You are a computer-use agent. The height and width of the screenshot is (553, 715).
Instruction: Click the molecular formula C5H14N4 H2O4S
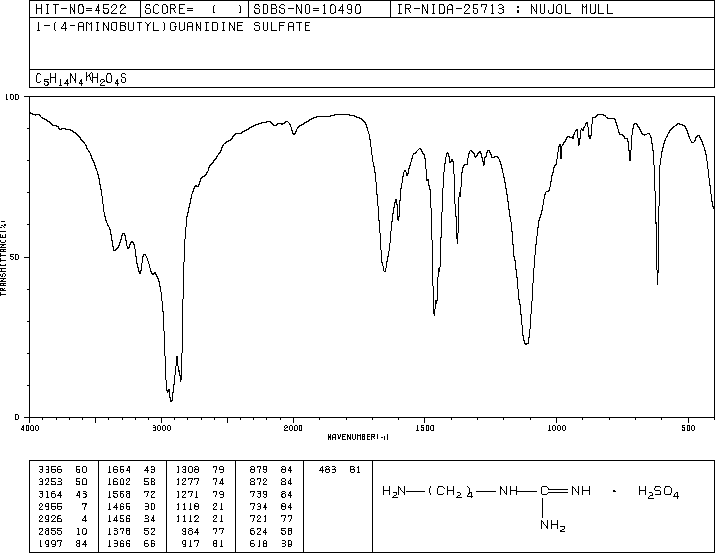(x=81, y=79)
